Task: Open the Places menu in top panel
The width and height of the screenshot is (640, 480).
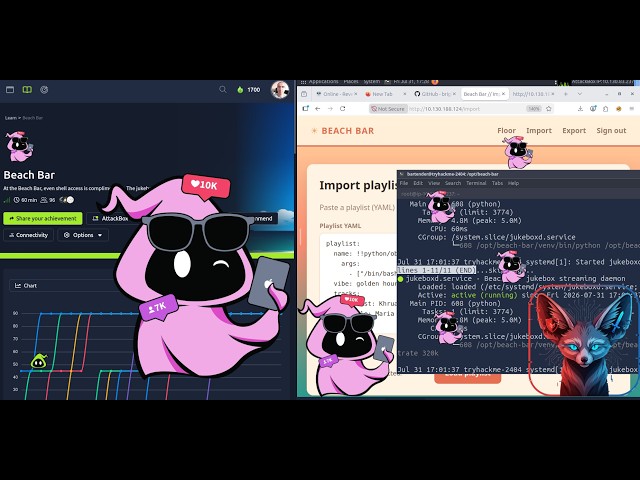Action: [x=351, y=82]
